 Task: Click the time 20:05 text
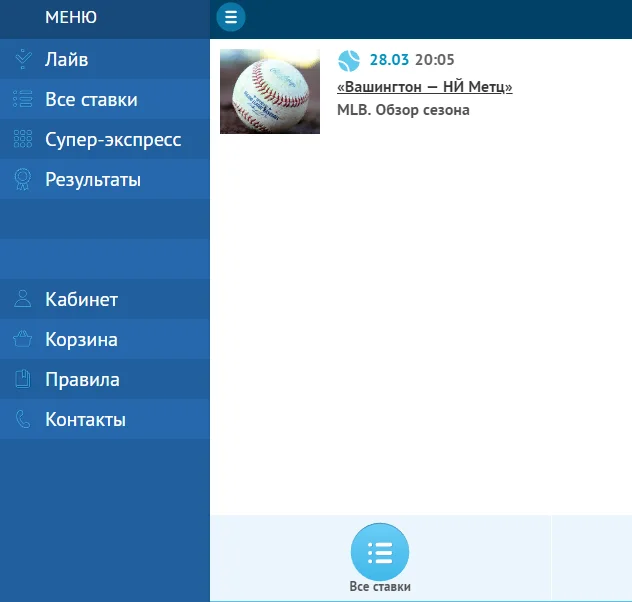(434, 60)
